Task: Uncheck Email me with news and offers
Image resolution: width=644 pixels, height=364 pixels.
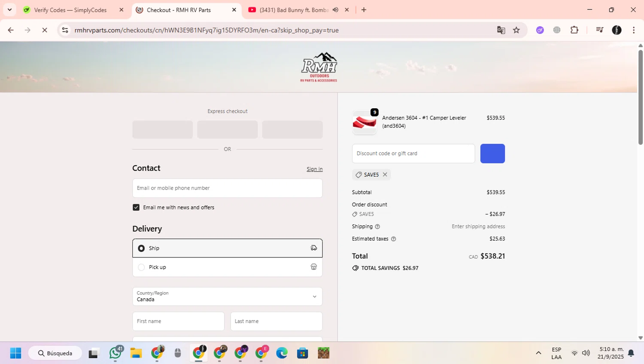Action: [x=136, y=207]
